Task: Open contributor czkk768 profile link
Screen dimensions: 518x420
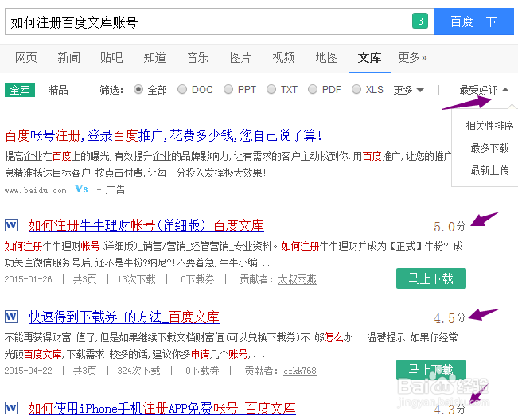Action: coord(300,371)
